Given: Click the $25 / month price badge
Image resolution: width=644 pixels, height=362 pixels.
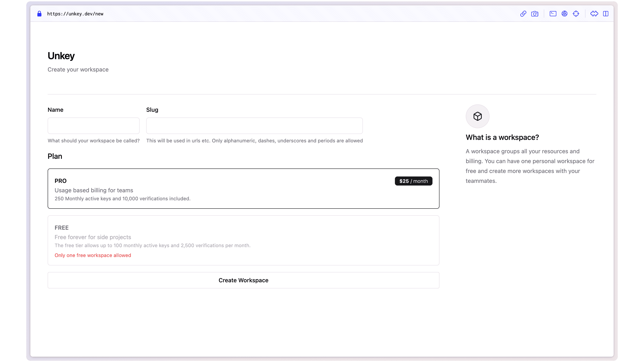Looking at the screenshot, I should coord(413,181).
